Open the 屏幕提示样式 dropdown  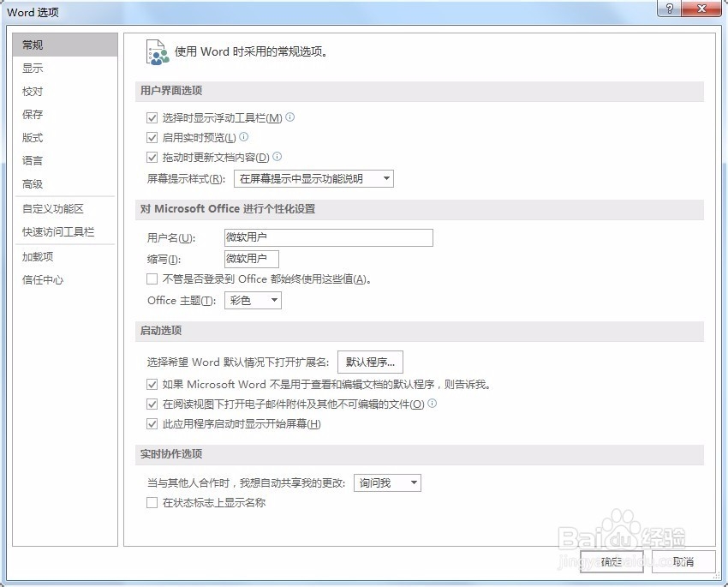pos(313,179)
